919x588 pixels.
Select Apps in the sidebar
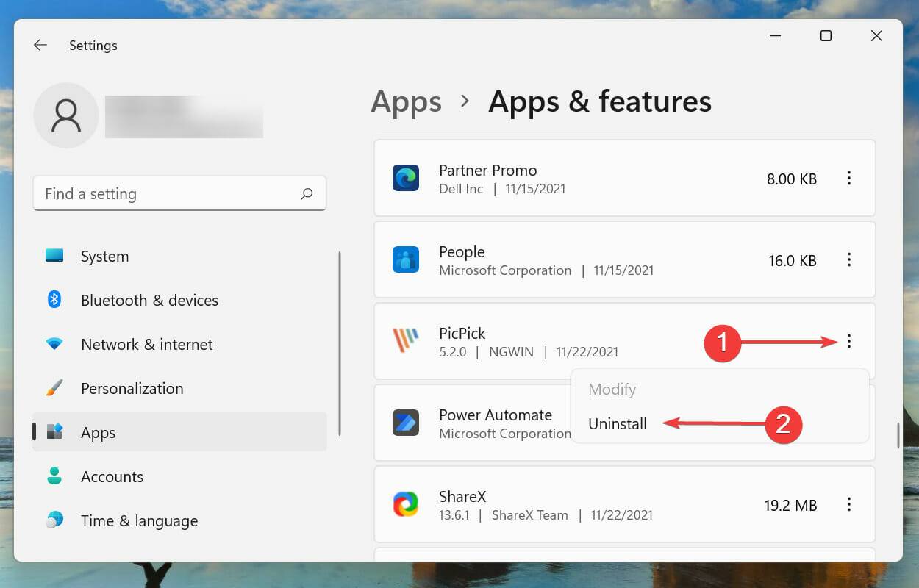179,432
